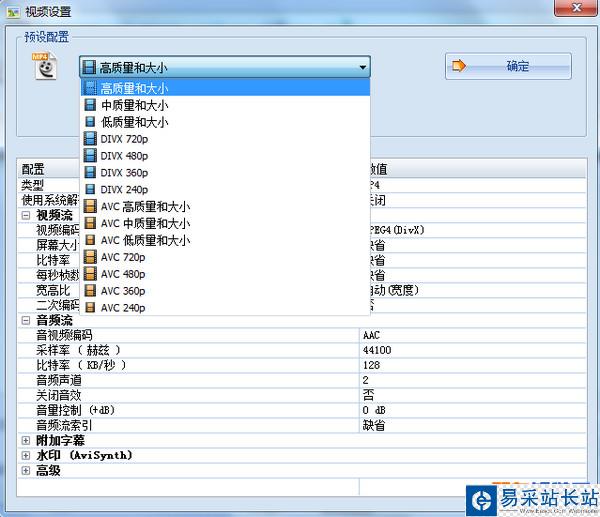
Task: Select DIVX 240p preset
Action: point(225,189)
